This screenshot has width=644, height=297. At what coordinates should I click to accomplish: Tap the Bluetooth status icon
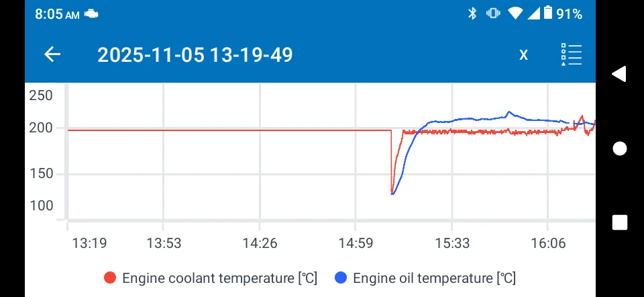click(472, 13)
